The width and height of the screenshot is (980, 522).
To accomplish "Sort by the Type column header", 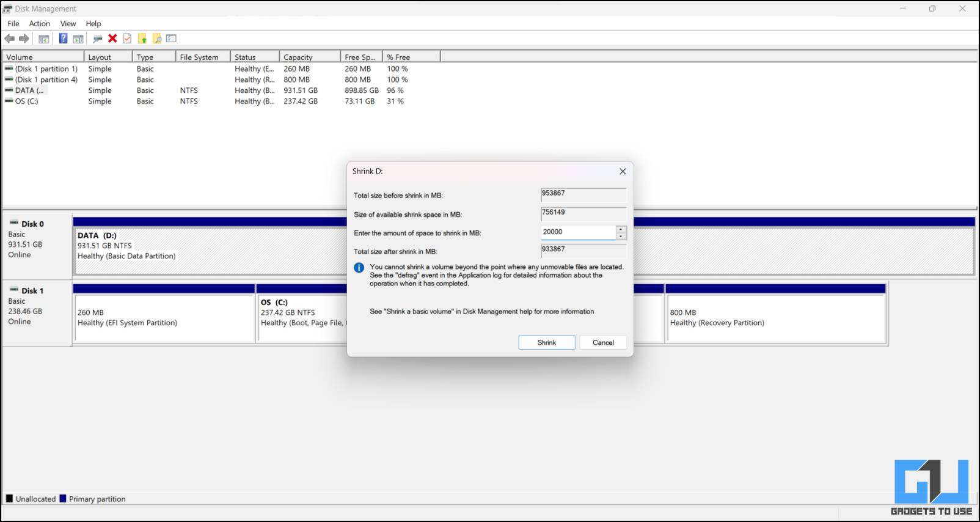I will coord(154,57).
